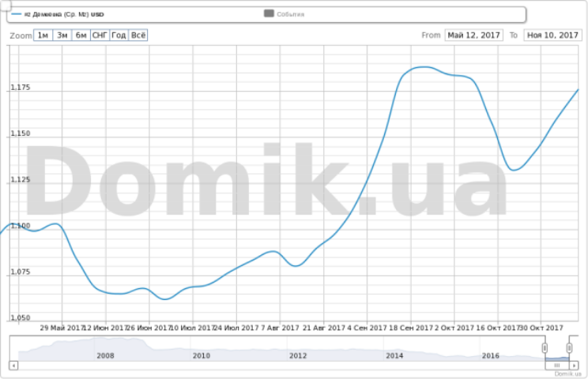Screen dimensions: 588x379
Task: Edit the To date field
Action: click(552, 36)
